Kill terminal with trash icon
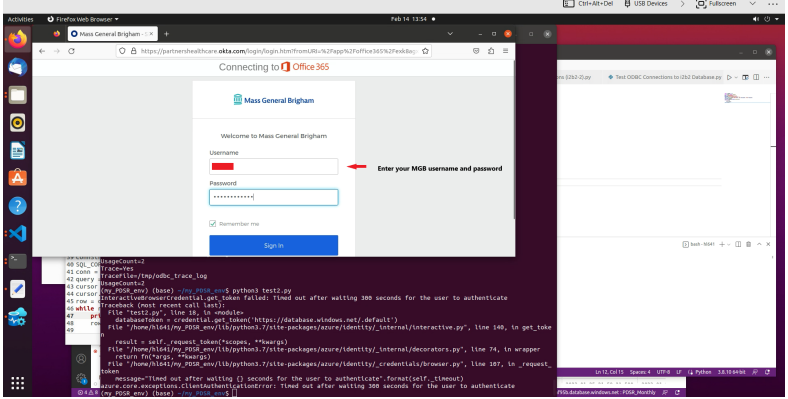The image size is (788, 399). (x=748, y=244)
